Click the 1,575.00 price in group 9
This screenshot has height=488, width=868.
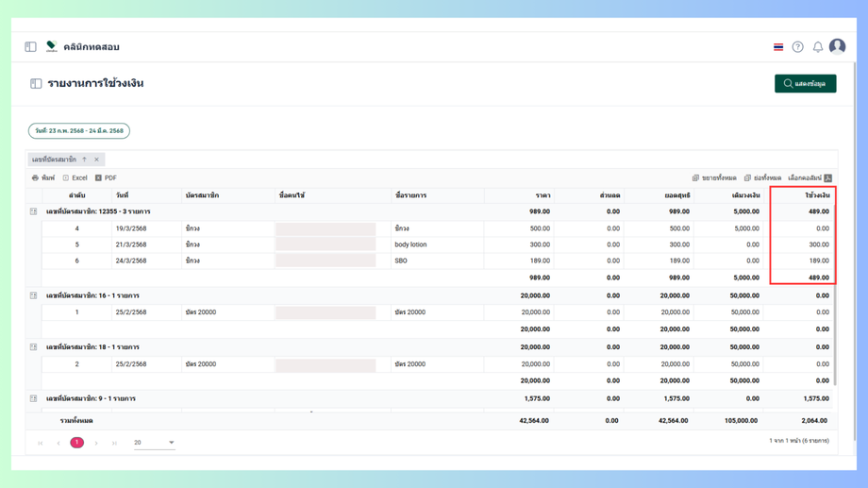click(537, 399)
